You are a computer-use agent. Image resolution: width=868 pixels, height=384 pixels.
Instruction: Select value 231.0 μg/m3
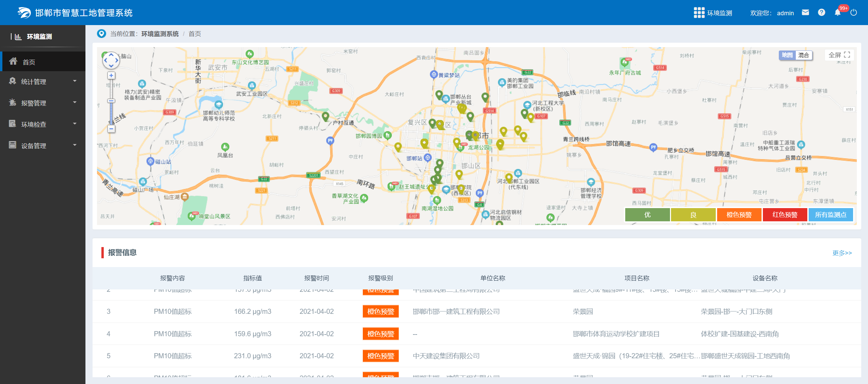coord(253,356)
